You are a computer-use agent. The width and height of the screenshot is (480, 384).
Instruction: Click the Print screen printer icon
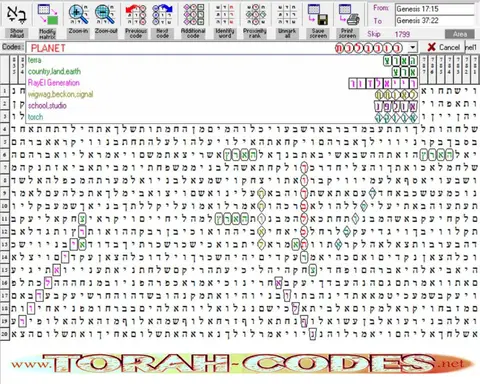[x=348, y=14]
